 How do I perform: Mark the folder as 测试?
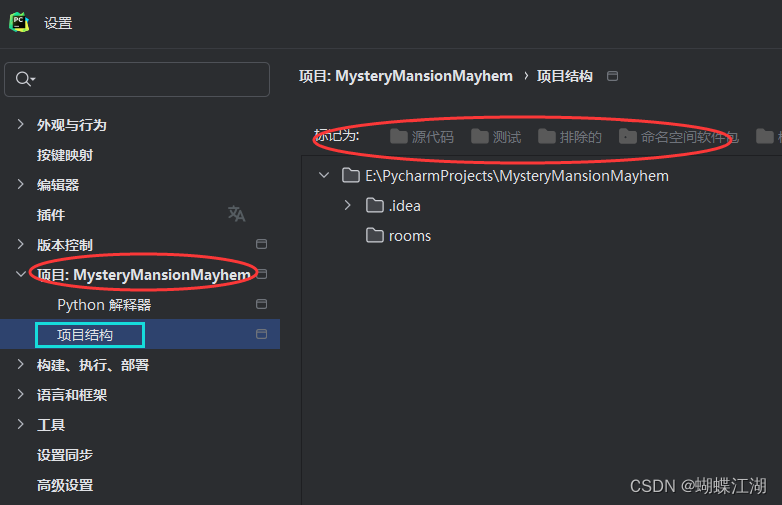(x=496, y=137)
